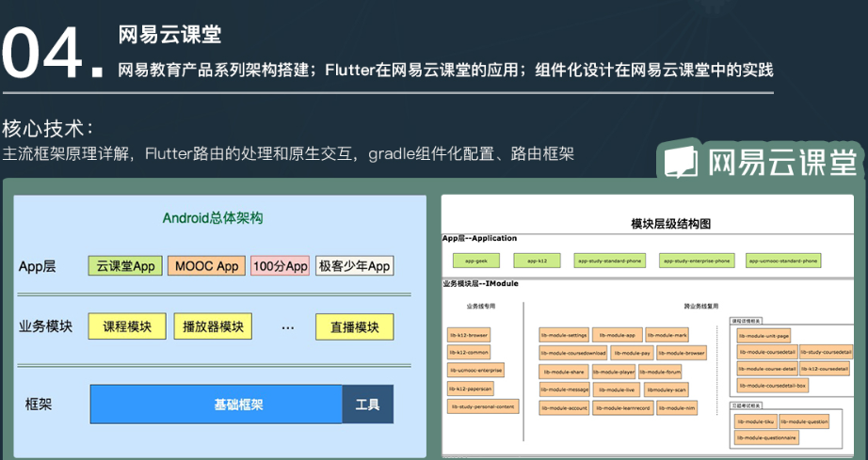The image size is (868, 460).
Task: Click the lib-k12-paperscan box
Action: coord(470,389)
